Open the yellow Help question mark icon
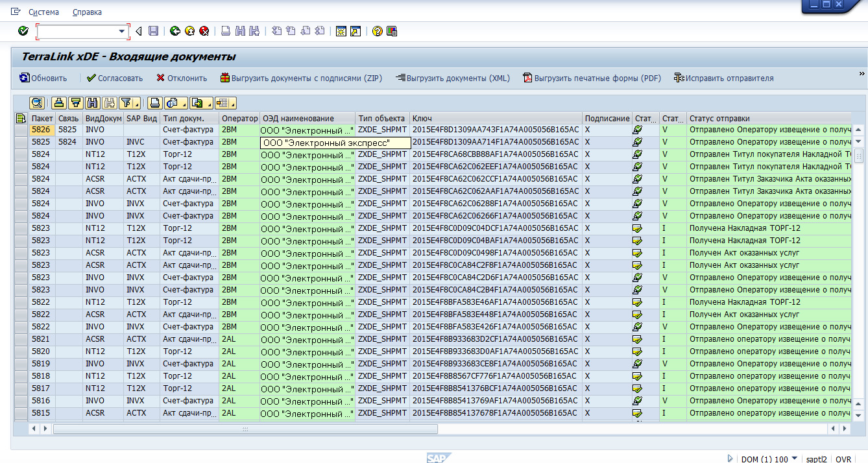 [377, 31]
